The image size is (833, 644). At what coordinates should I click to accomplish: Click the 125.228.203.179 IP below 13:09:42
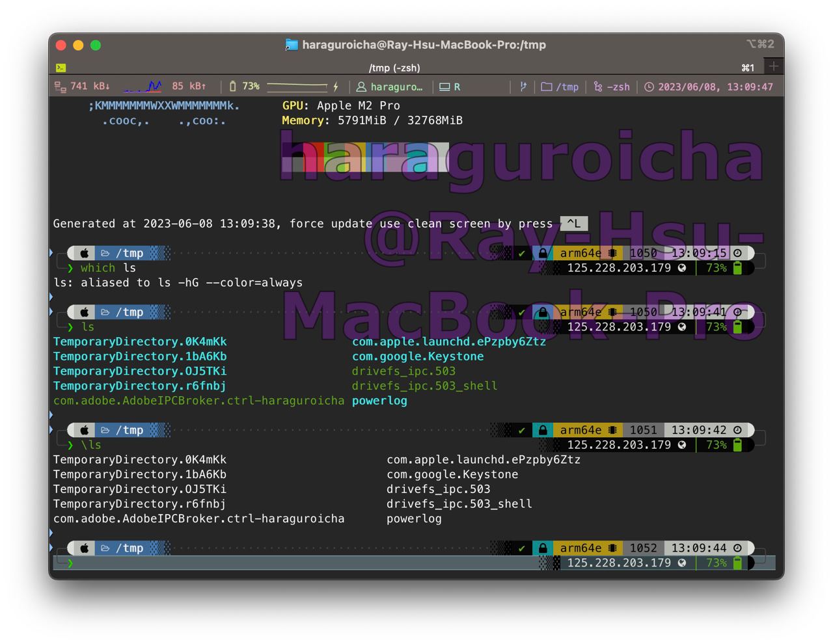pos(619,445)
